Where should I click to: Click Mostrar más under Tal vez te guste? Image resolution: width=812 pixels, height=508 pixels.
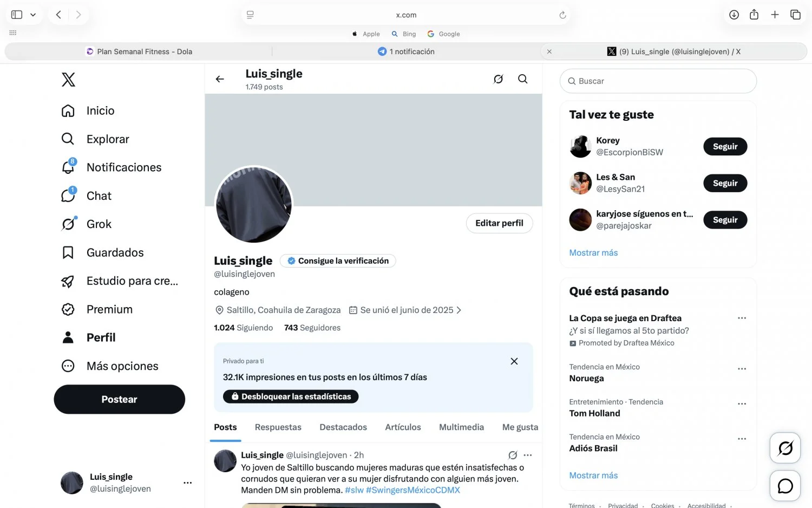pyautogui.click(x=593, y=253)
